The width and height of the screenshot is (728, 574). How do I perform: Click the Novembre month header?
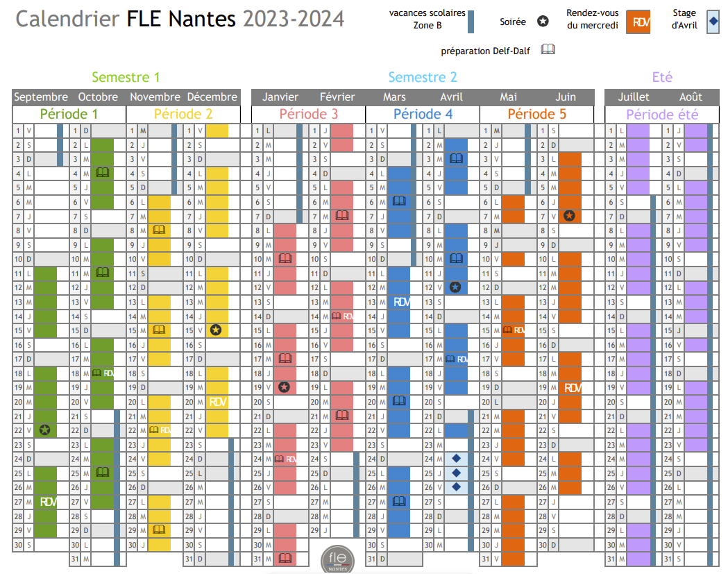(155, 97)
